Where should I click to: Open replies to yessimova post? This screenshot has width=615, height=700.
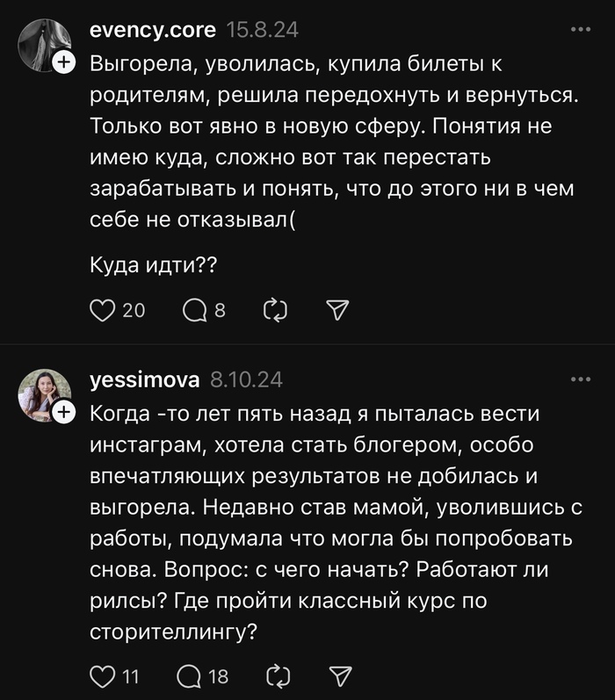[190, 675]
